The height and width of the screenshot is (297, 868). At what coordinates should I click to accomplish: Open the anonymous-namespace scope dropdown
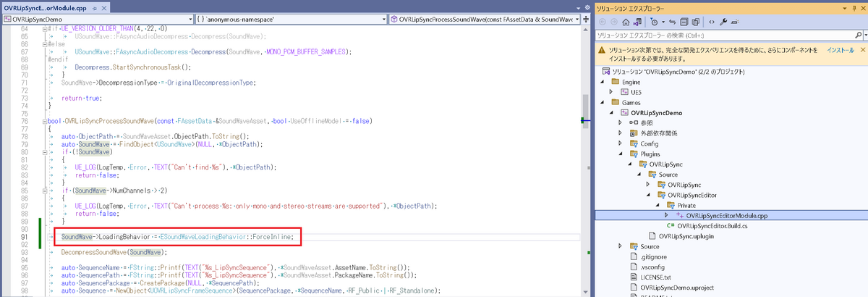tap(291, 19)
